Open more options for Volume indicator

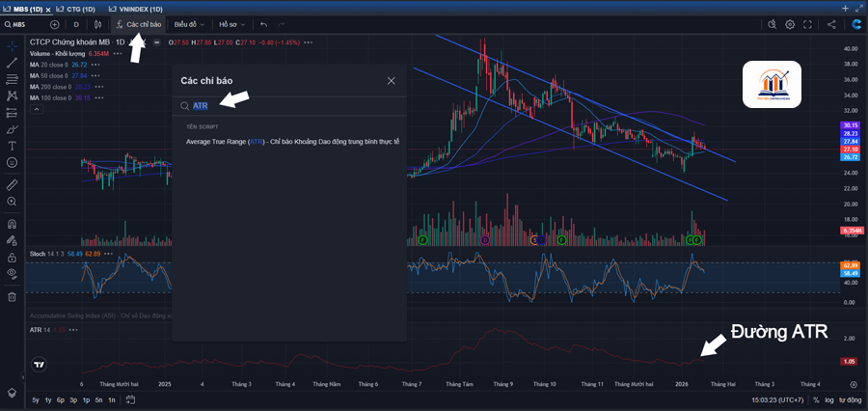click(x=117, y=54)
